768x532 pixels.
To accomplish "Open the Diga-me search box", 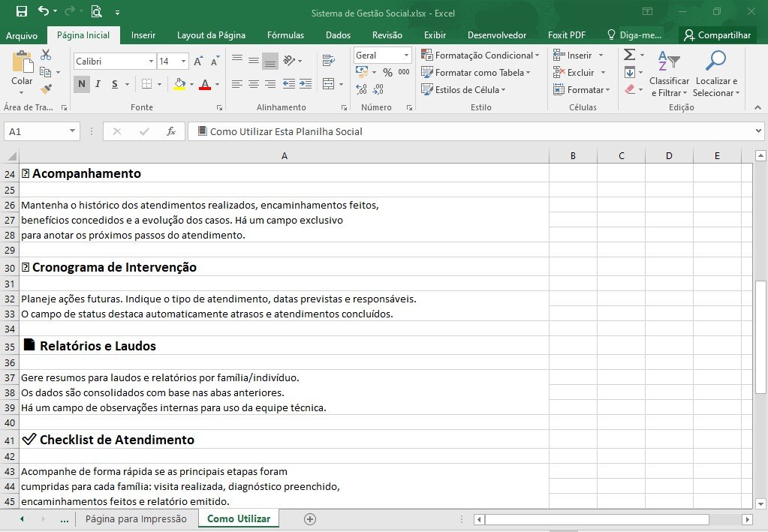I will click(x=635, y=35).
